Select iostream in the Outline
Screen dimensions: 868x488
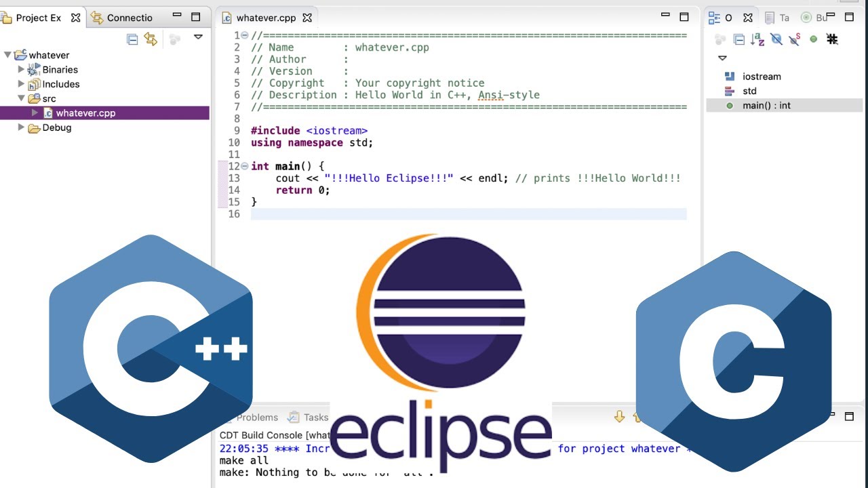pyautogui.click(x=762, y=77)
